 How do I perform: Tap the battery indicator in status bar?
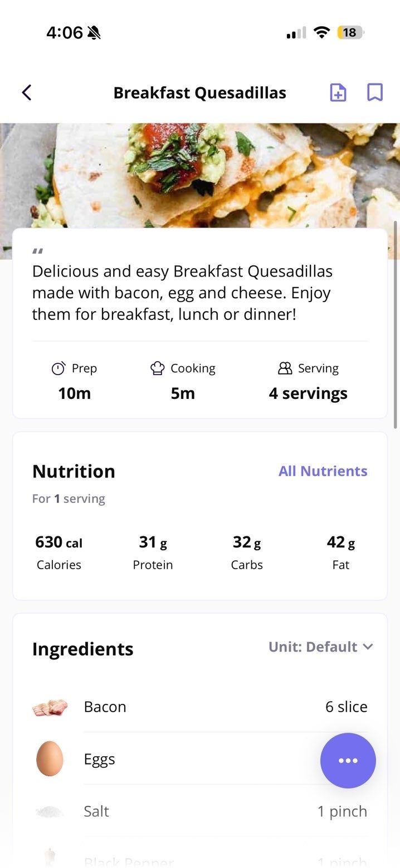pyautogui.click(x=350, y=33)
